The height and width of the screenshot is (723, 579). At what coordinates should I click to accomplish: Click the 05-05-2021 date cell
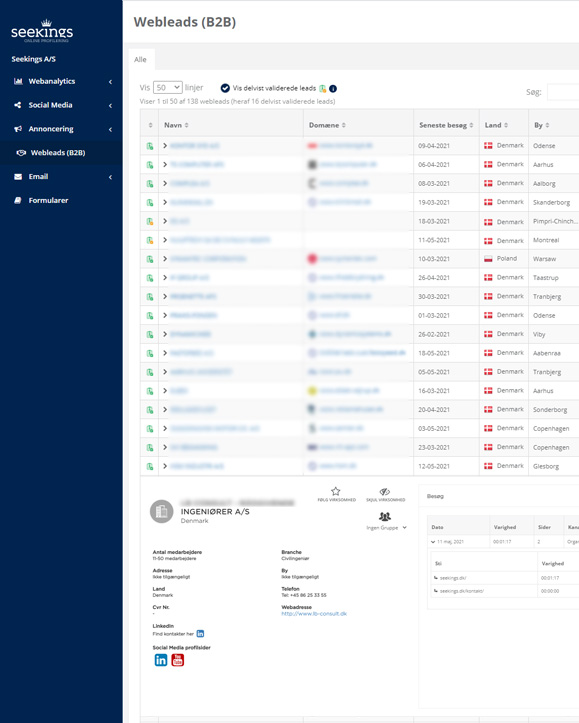point(434,372)
